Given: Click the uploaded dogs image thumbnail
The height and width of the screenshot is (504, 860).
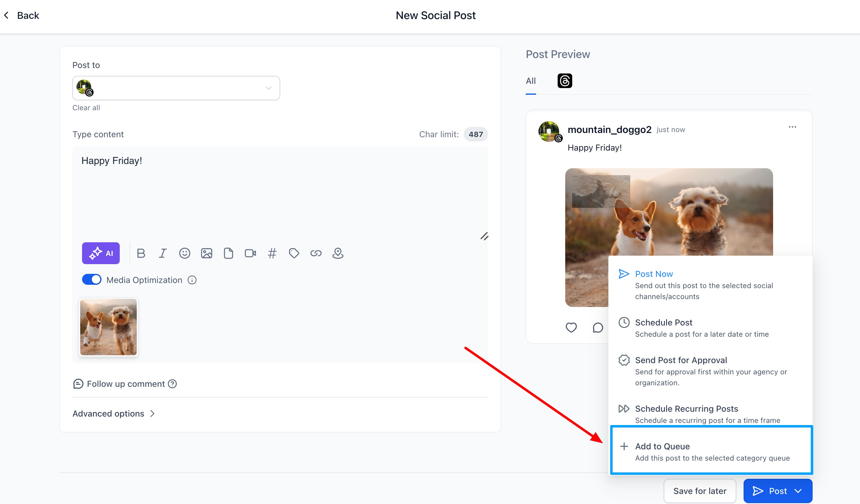Looking at the screenshot, I should coord(108,327).
